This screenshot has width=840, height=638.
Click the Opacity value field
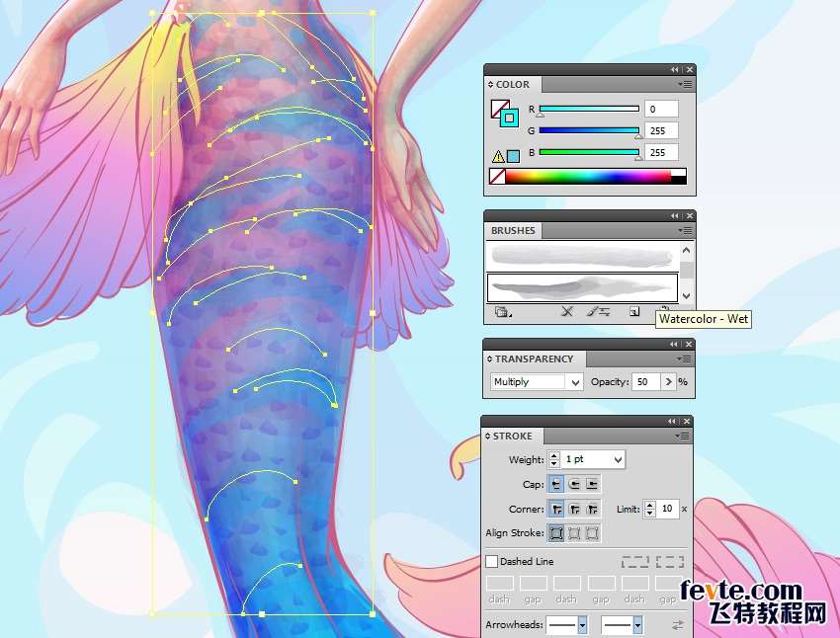click(646, 381)
